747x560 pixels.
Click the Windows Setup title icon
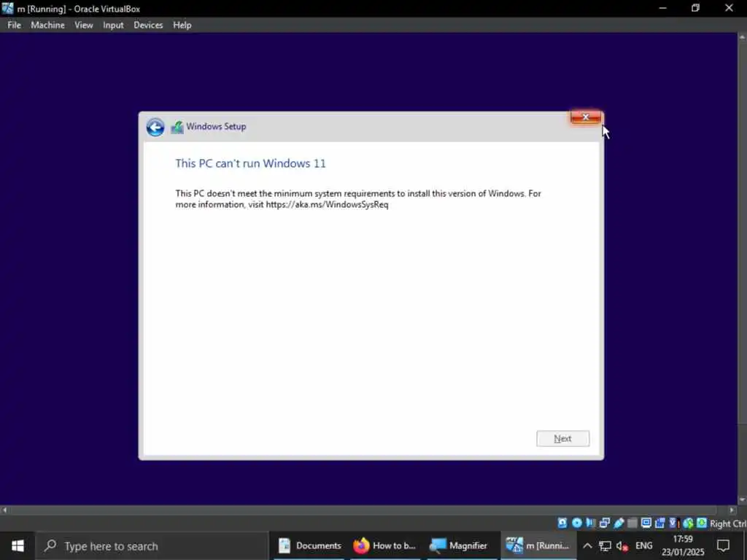(x=177, y=127)
